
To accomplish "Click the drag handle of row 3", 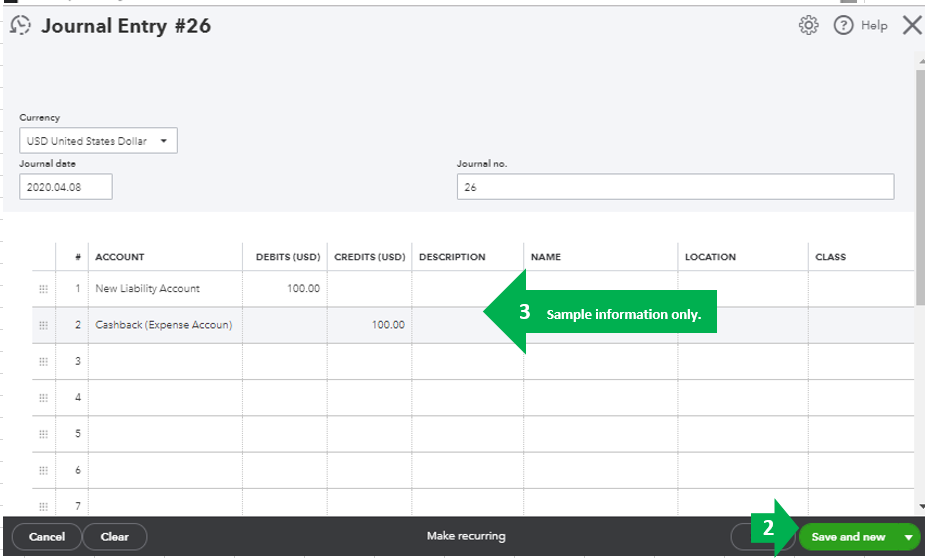I will coord(43,362).
